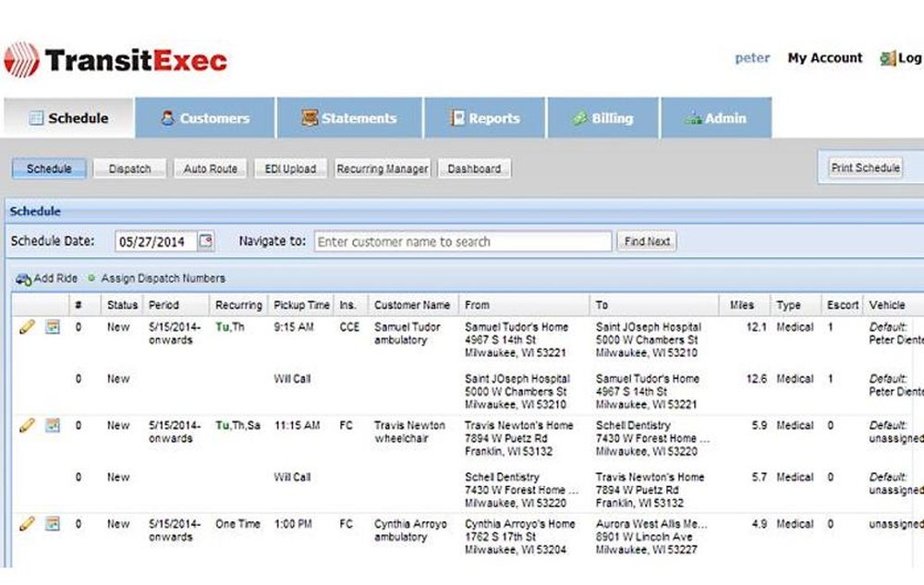Click the Assign Dispatch Numbers link
The image size is (924, 585).
pos(164,278)
